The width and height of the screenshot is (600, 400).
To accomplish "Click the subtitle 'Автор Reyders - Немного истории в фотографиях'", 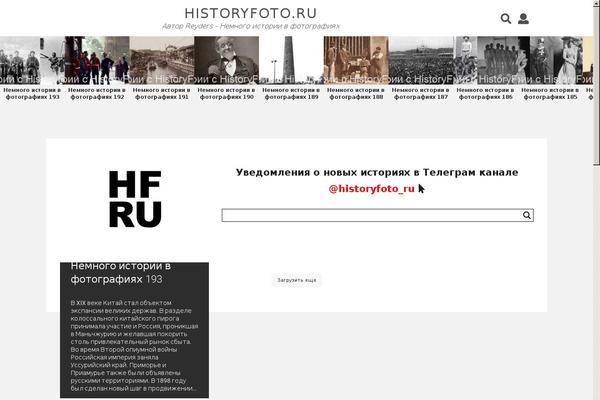I will click(251, 26).
